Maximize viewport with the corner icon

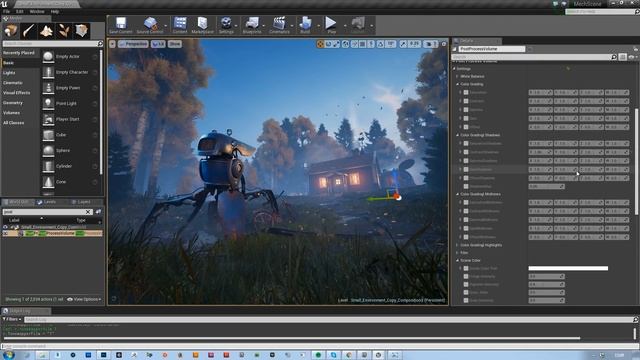tap(444, 44)
